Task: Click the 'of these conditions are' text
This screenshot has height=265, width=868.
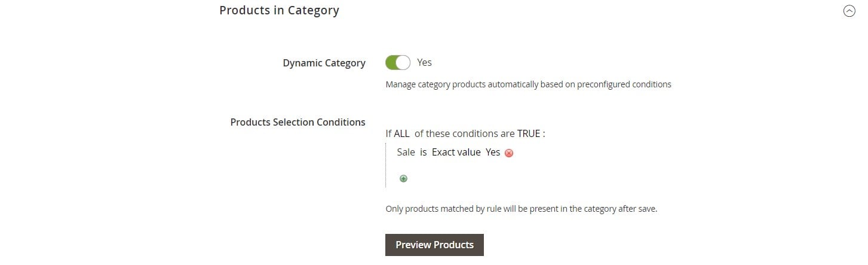Action: [465, 133]
